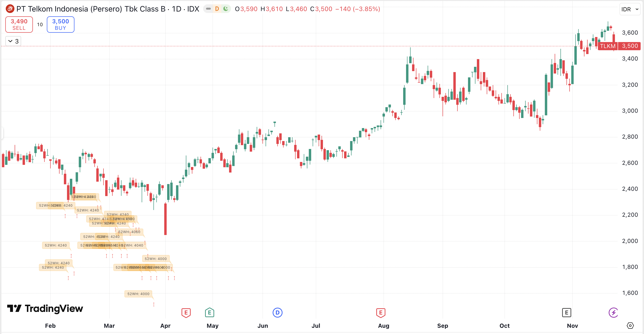Open the red earnings marker near April
Image resolution: width=644 pixels, height=334 pixels.
(186, 312)
